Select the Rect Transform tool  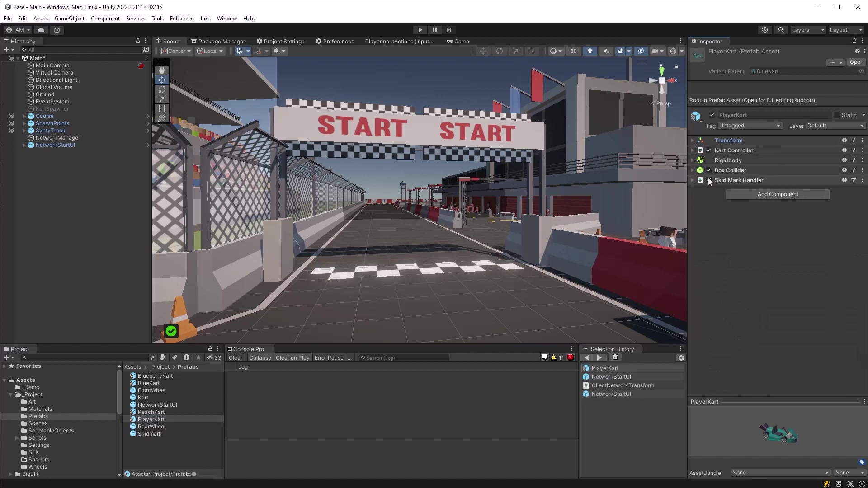point(161,108)
